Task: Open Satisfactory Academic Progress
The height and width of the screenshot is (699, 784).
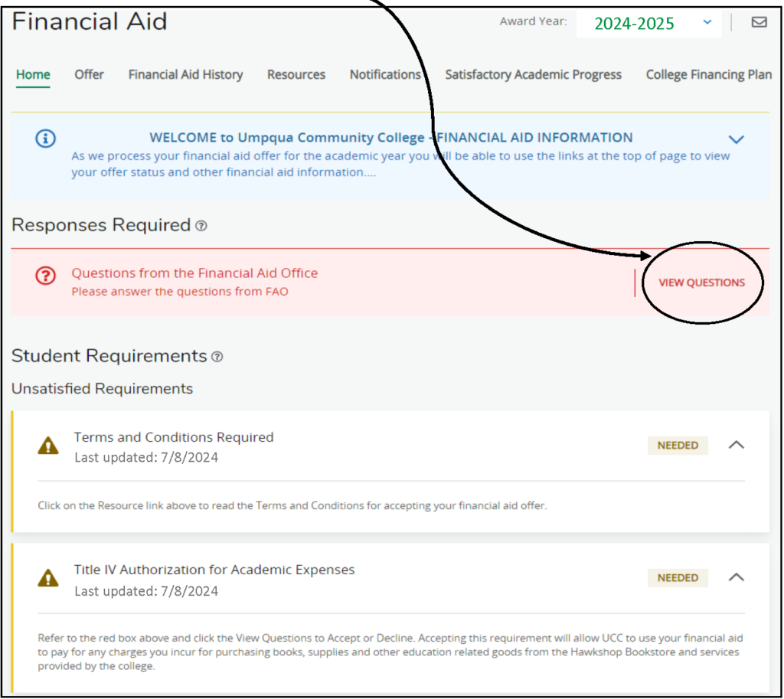Action: 533,74
